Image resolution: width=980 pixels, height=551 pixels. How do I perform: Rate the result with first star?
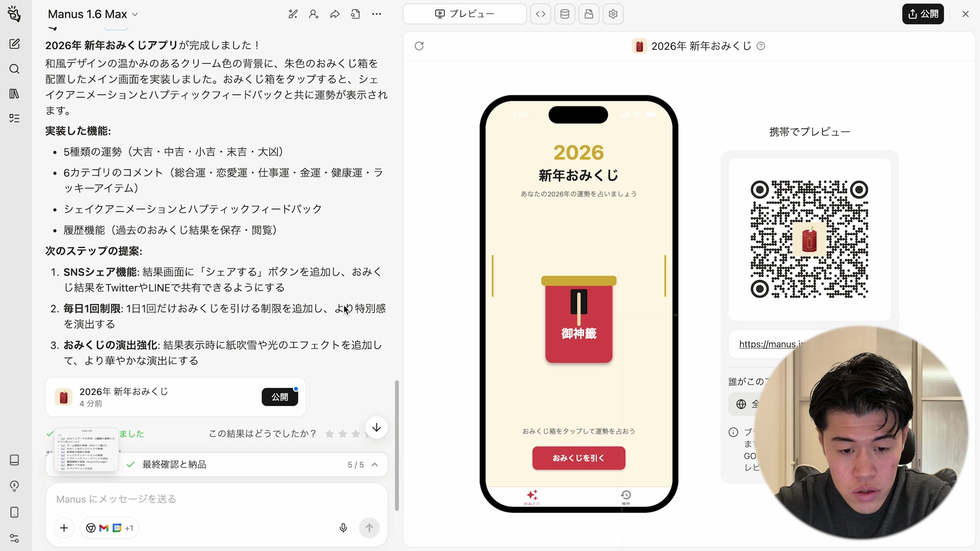tap(330, 434)
